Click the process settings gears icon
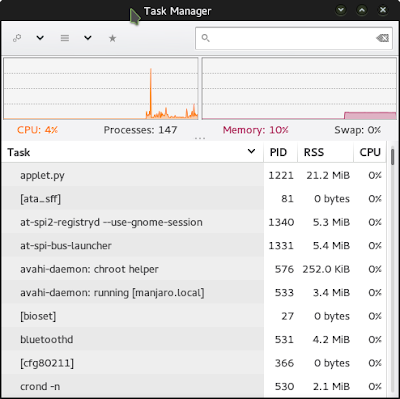The width and height of the screenshot is (400, 399). 17,38
